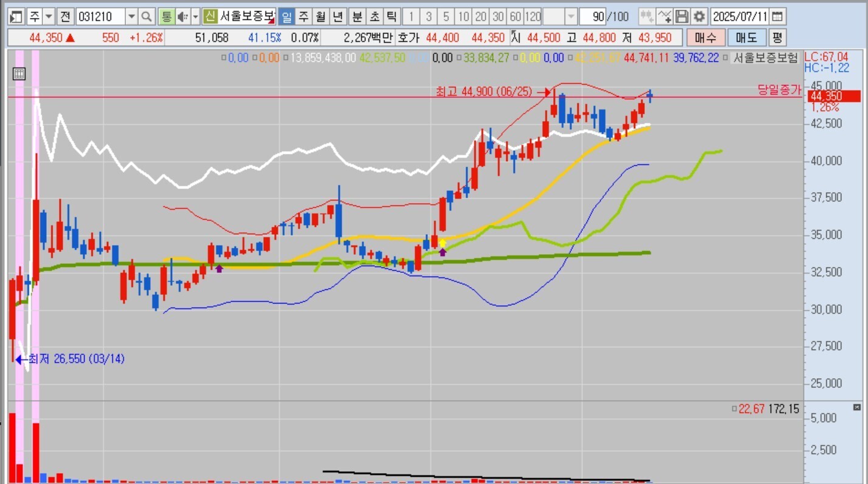Open chart settings gear icon

[x=700, y=16]
